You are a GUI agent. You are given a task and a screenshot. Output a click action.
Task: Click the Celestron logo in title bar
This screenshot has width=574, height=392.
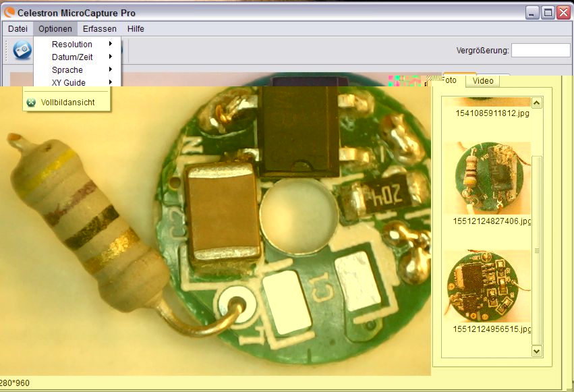[x=9, y=12]
